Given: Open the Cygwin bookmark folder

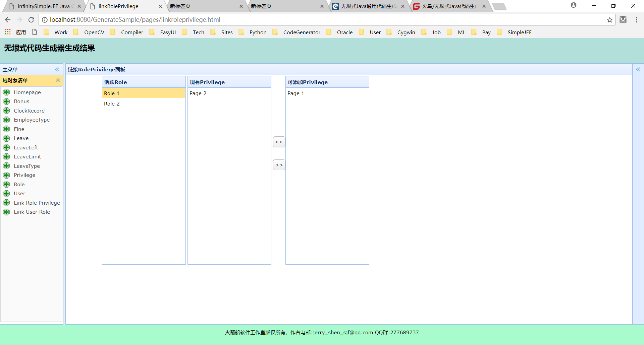Looking at the screenshot, I should pyautogui.click(x=401, y=32).
